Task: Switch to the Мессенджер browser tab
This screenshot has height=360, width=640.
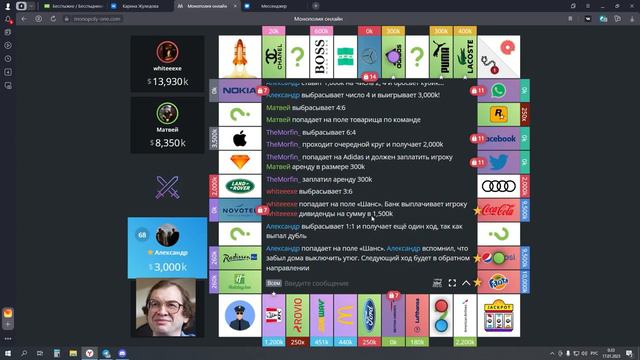Action: click(273, 6)
